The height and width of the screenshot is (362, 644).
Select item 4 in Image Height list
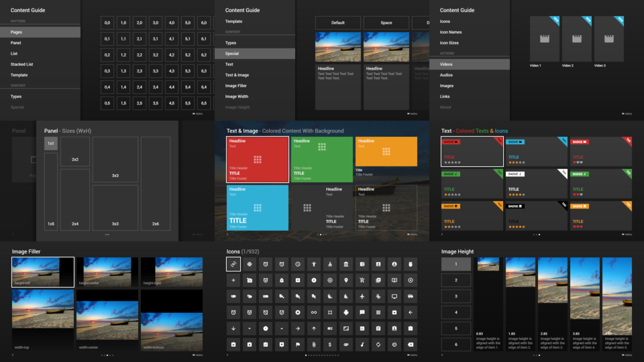click(455, 312)
